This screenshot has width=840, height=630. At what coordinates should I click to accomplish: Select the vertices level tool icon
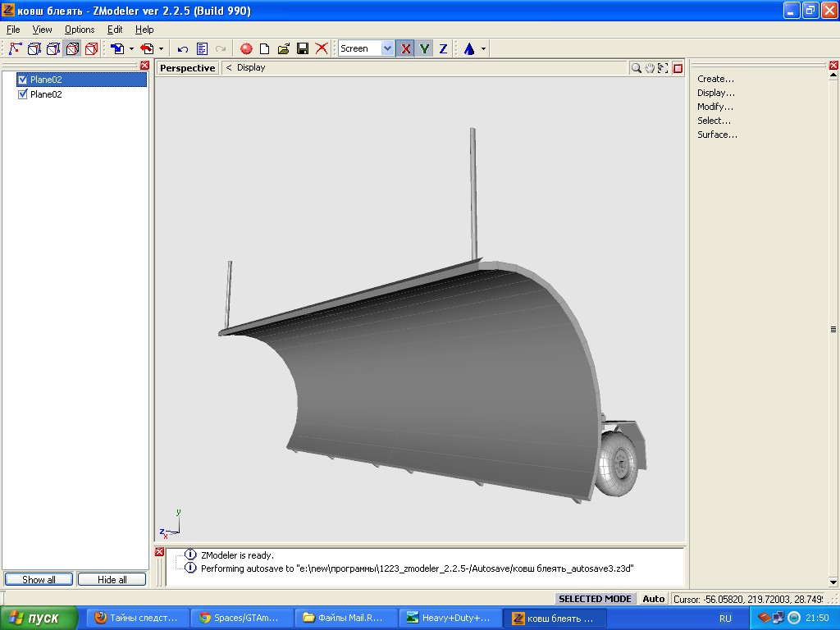tap(16, 48)
